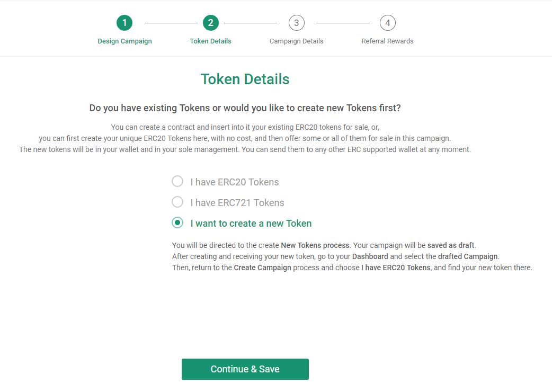552x392 pixels.
Task: Choose the 'I have ERC721 Tokens' radio button
Action: point(177,202)
